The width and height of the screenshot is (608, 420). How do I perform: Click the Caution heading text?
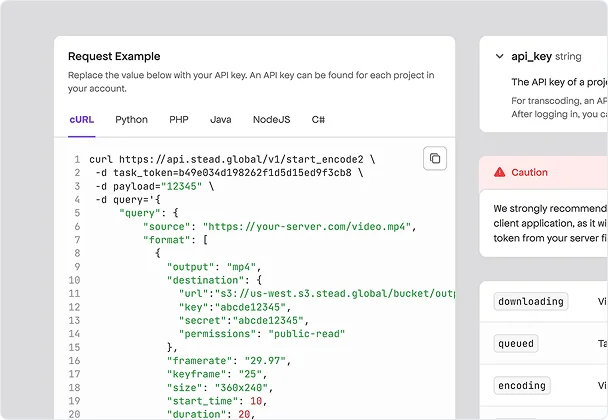click(x=529, y=172)
